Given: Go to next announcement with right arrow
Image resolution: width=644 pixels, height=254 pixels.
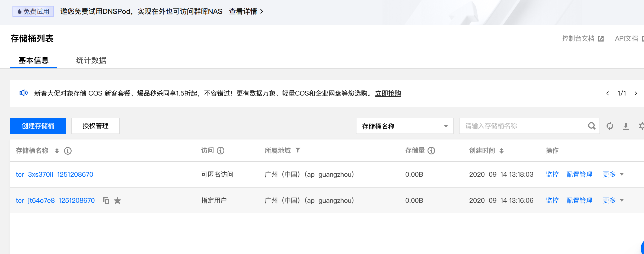Looking at the screenshot, I should [636, 93].
